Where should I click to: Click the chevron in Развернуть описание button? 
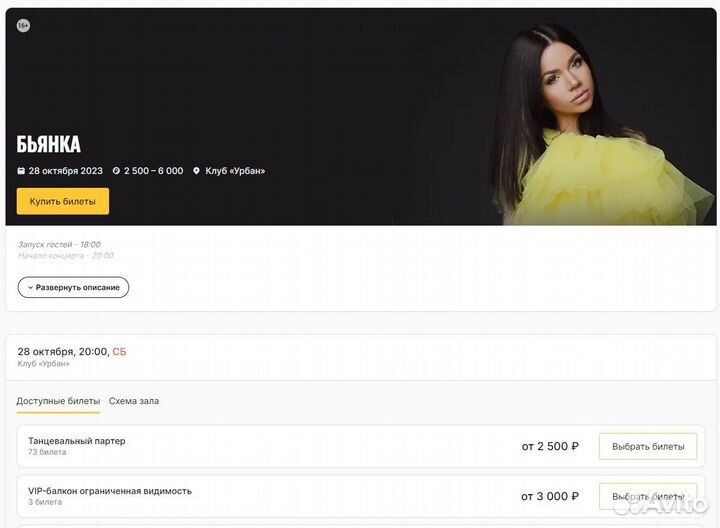30,287
